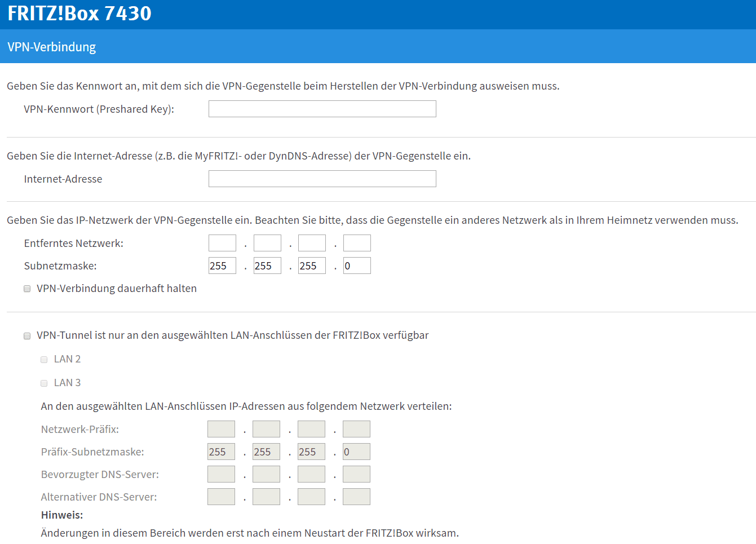Click third Subnetzmaske octet field

click(312, 266)
